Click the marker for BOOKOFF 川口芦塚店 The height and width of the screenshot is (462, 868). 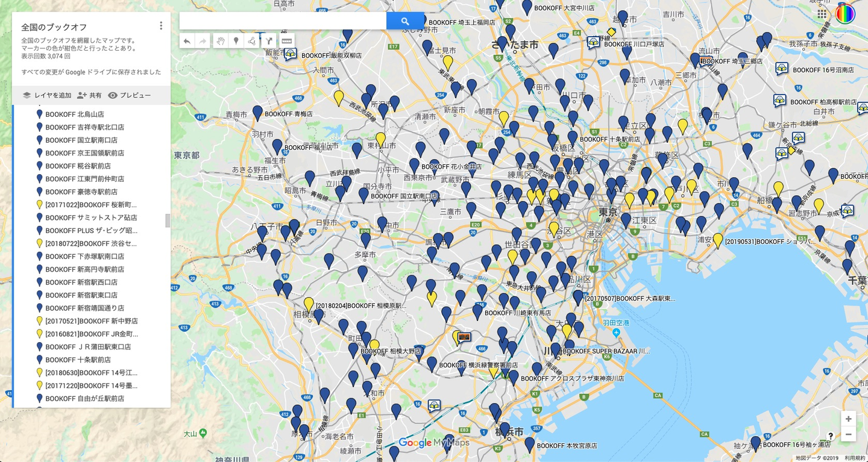pos(593,42)
